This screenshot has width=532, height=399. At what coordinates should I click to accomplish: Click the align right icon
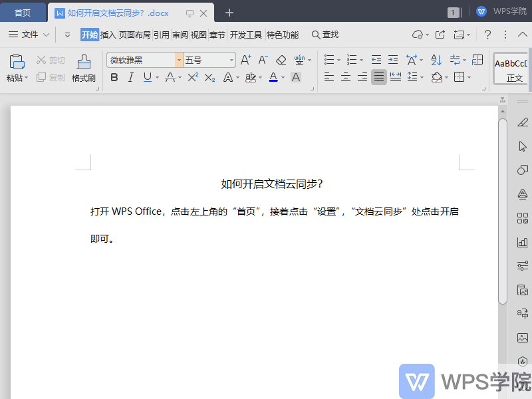pos(362,77)
